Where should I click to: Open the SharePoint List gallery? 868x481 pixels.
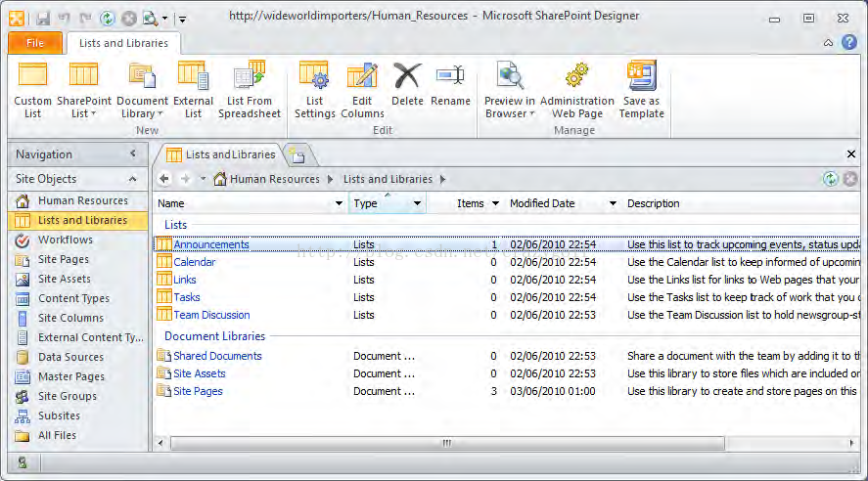pos(83,90)
